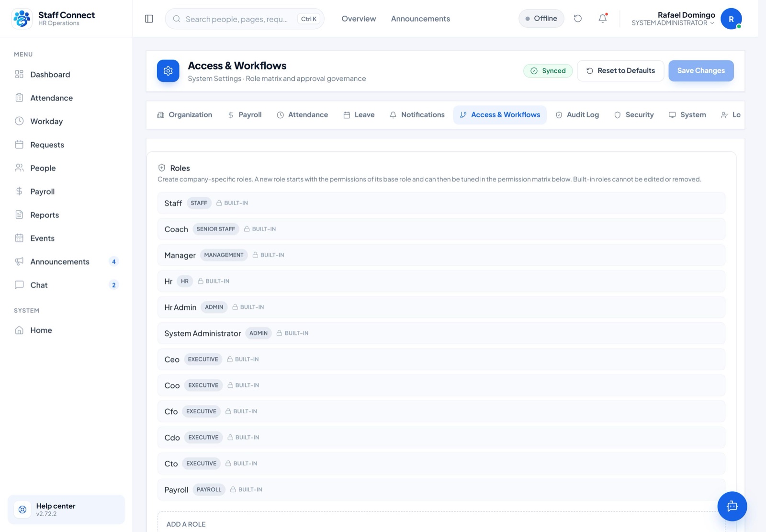766x532 pixels.
Task: Click the People users icon
Action: click(19, 168)
